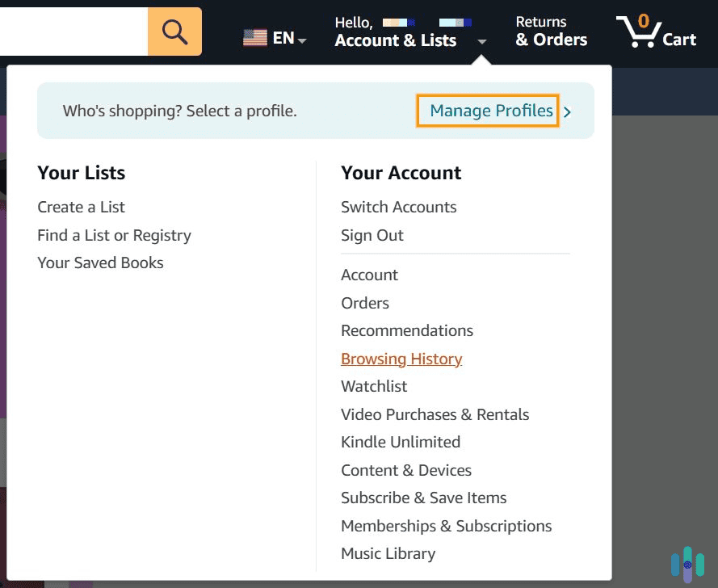Select Video Purchases & Rentals
The width and height of the screenshot is (718, 588).
[x=435, y=414]
